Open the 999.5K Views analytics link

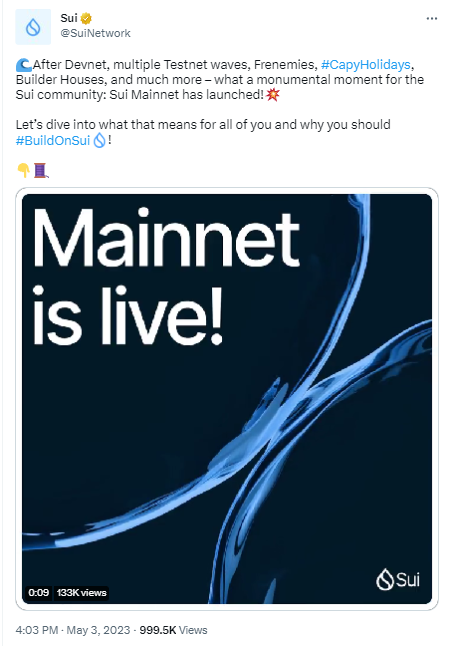(173, 630)
